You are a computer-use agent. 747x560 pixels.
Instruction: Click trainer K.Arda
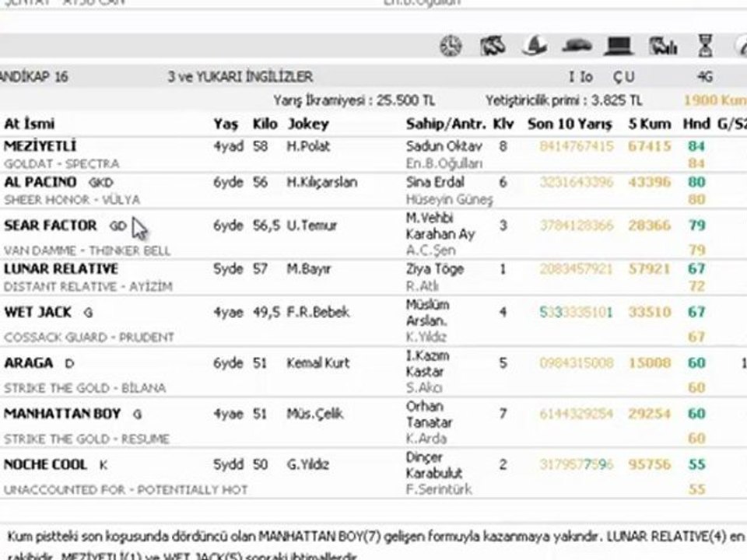426,438
